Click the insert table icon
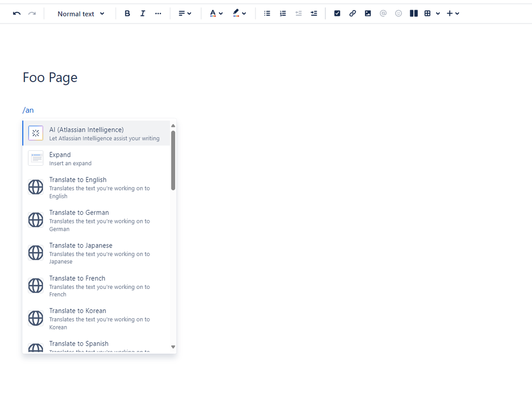 428,13
